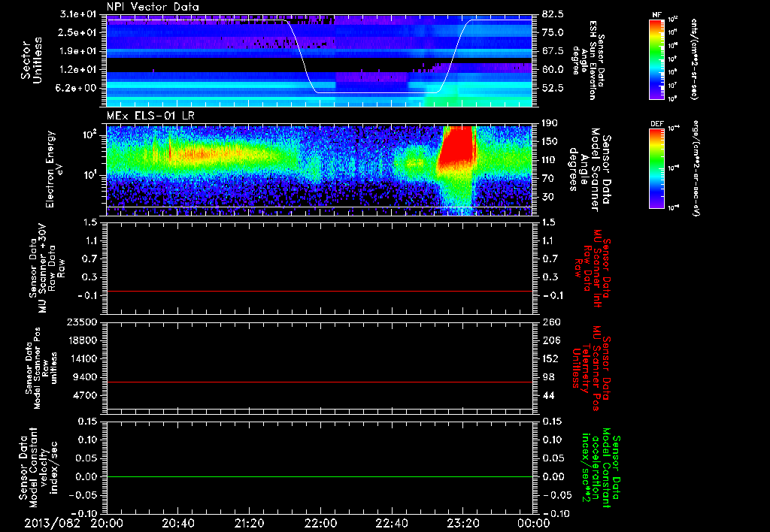Click the green velocity trace line

coord(319,476)
